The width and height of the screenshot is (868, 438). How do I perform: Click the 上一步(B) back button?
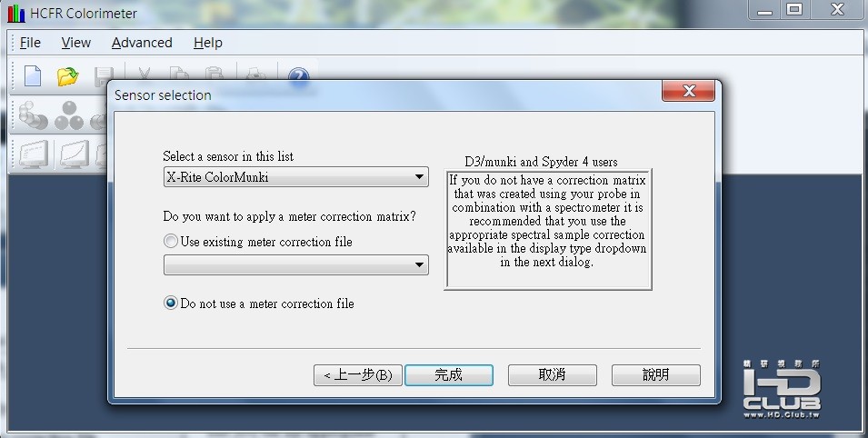357,375
